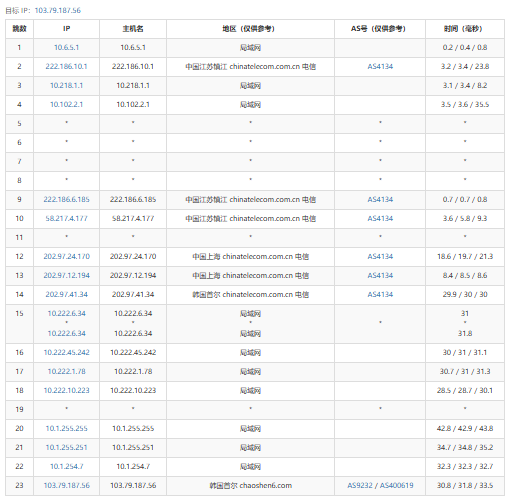The width and height of the screenshot is (511, 502).
Task: Click IP link 10.222.10.223 in hop 18
Action: 66,391
